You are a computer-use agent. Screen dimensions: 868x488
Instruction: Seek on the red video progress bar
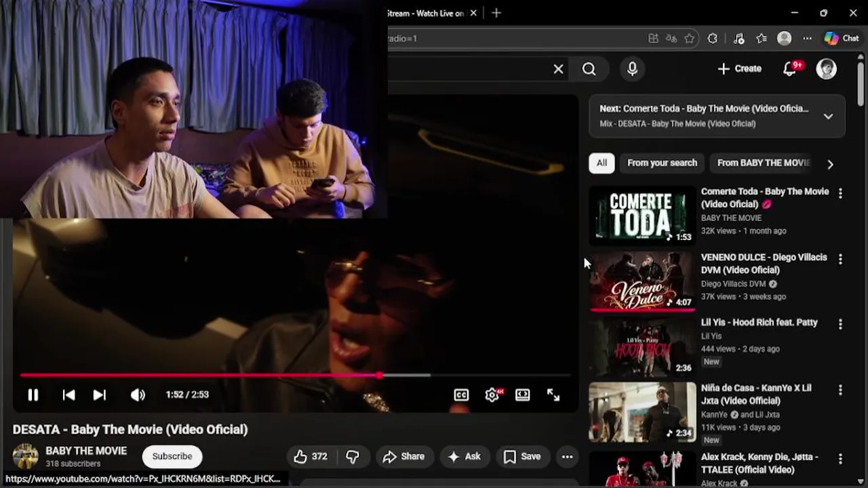click(x=296, y=375)
